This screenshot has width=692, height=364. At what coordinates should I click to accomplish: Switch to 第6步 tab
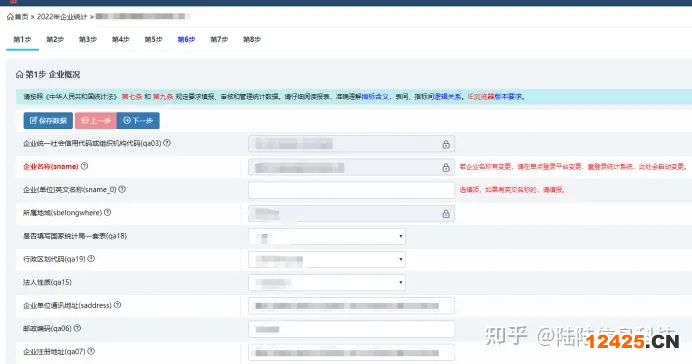pyautogui.click(x=186, y=39)
